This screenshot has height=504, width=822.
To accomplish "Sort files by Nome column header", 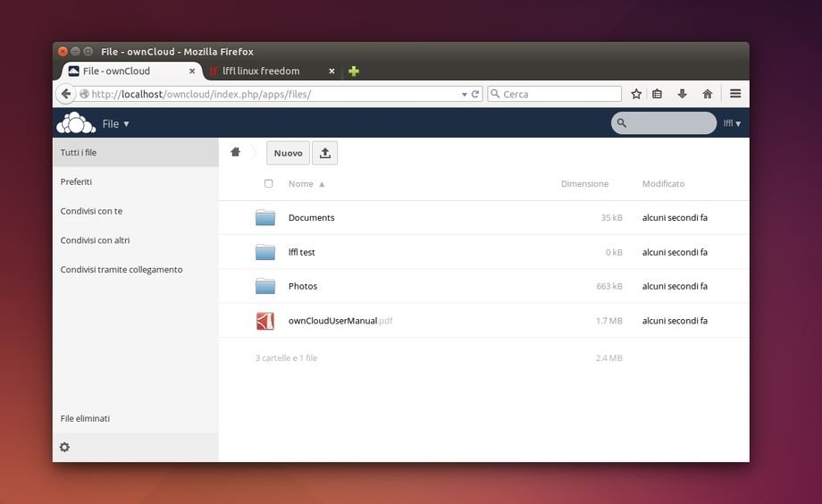I will [x=301, y=184].
